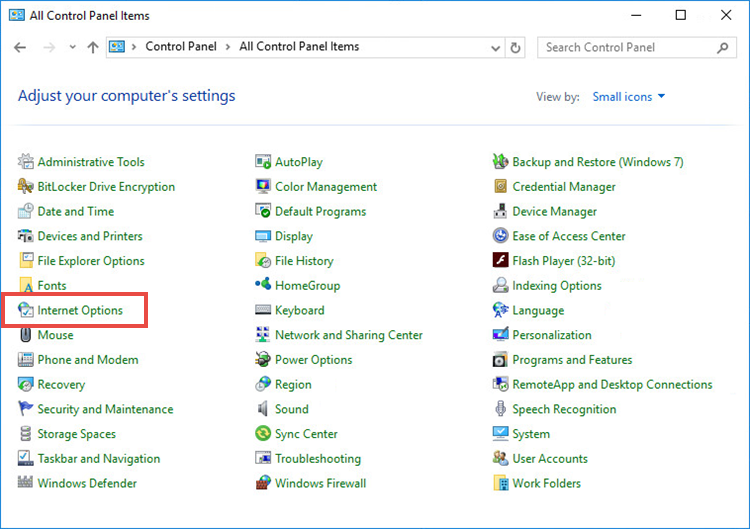This screenshot has height=529, width=750.
Task: Open the Credential Manager safe icon
Action: click(x=500, y=186)
